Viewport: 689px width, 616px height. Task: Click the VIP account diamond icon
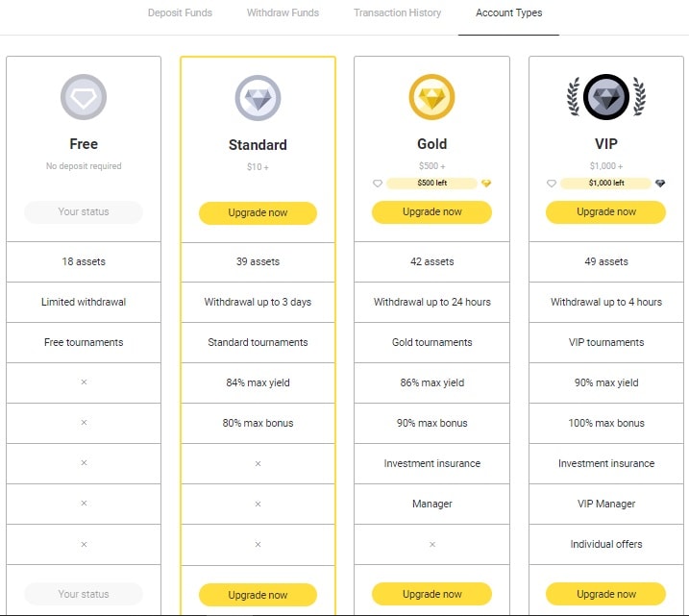click(x=606, y=97)
